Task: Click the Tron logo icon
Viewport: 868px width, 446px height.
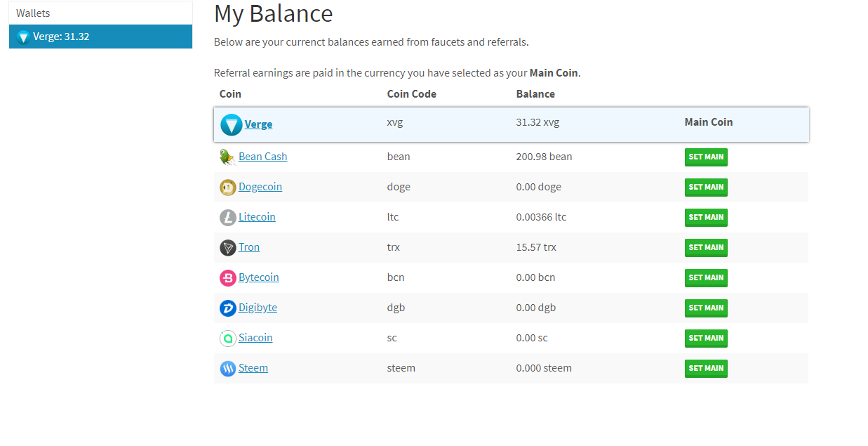Action: [227, 248]
